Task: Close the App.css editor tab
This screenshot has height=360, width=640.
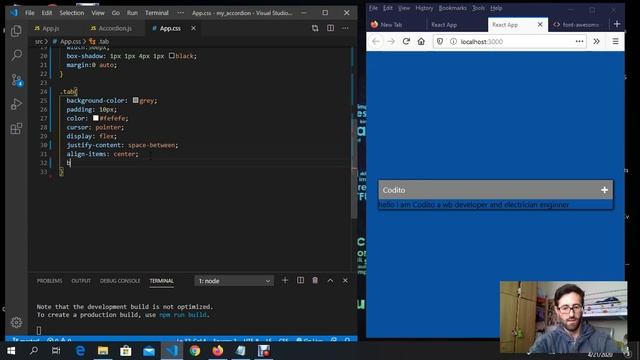Action: [193, 28]
